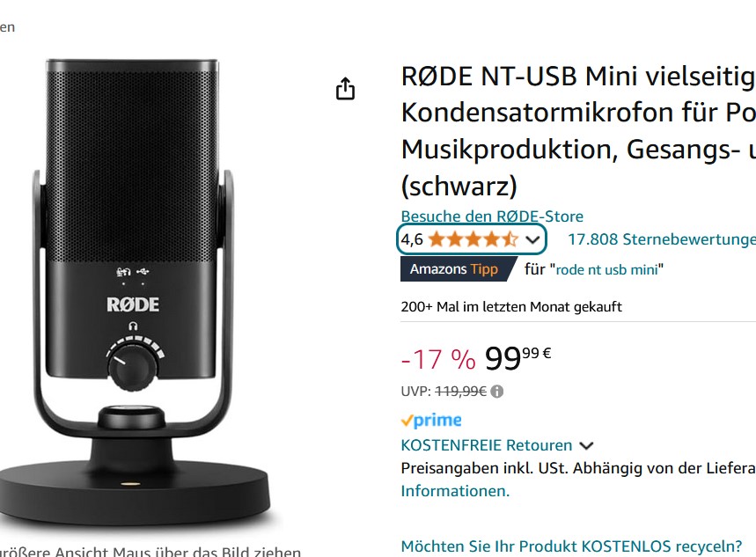Click the "rode nt usb mini" search term link
The height and width of the screenshot is (557, 756).
click(607, 269)
